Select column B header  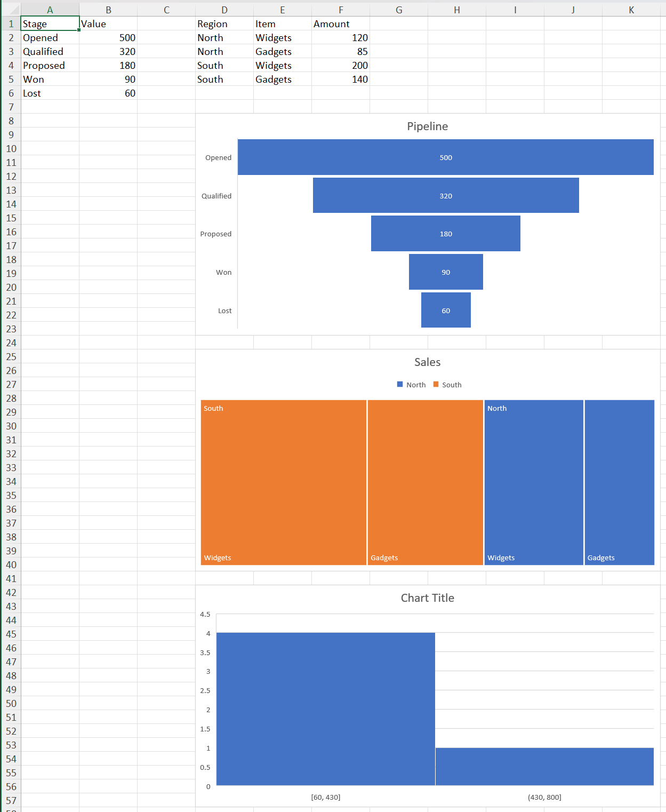click(x=108, y=10)
